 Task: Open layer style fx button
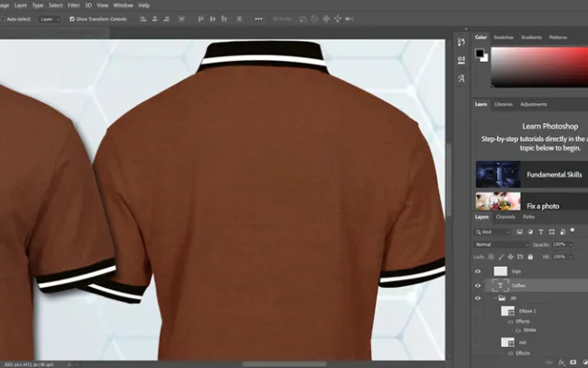560,362
